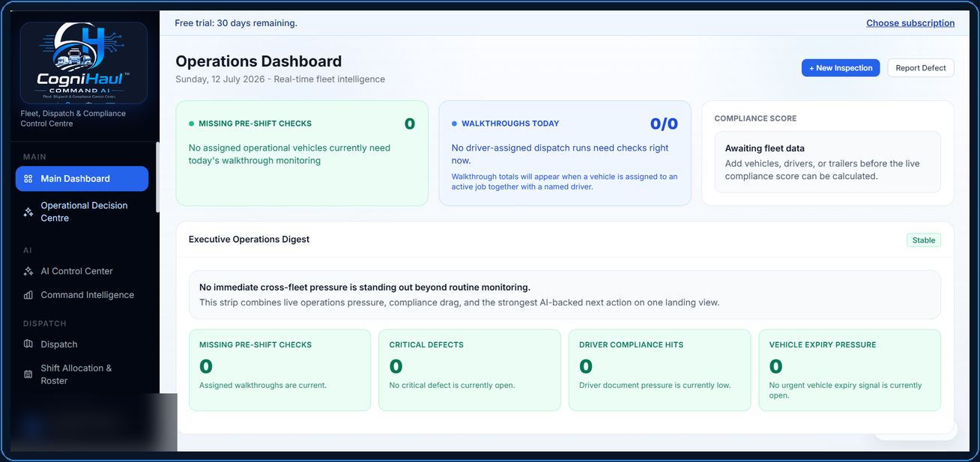
Task: Click the Dispatch map icon
Action: (28, 344)
